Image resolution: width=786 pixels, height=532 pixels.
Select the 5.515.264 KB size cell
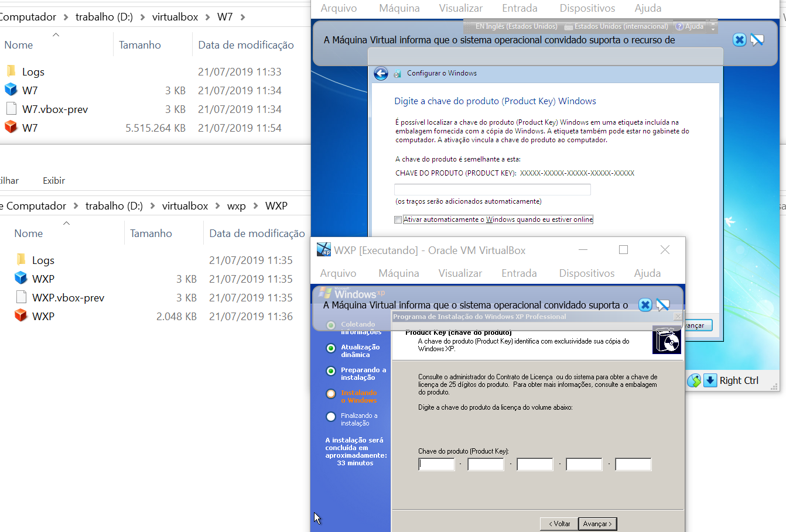(155, 128)
